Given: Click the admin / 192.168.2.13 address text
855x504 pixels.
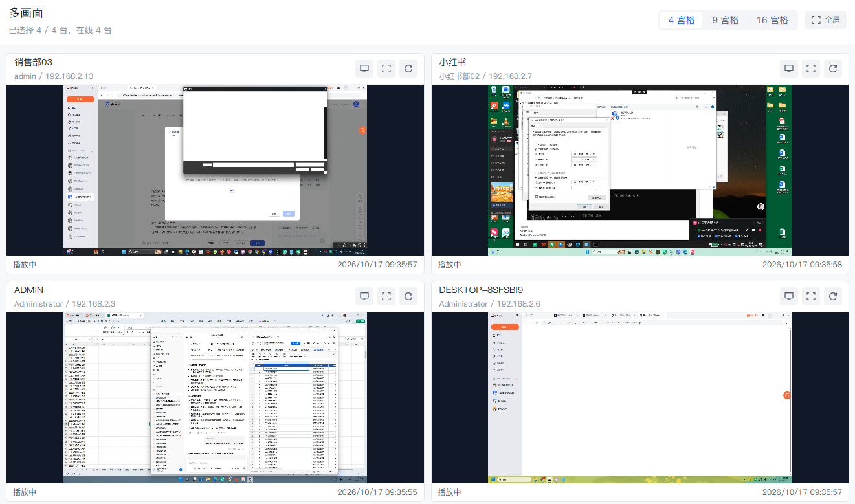Looking at the screenshot, I should click(x=54, y=76).
